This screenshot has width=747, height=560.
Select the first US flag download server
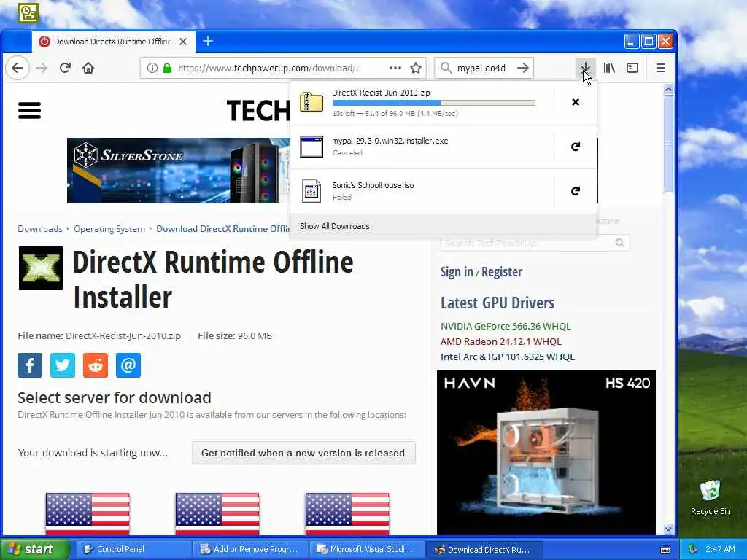click(x=88, y=514)
